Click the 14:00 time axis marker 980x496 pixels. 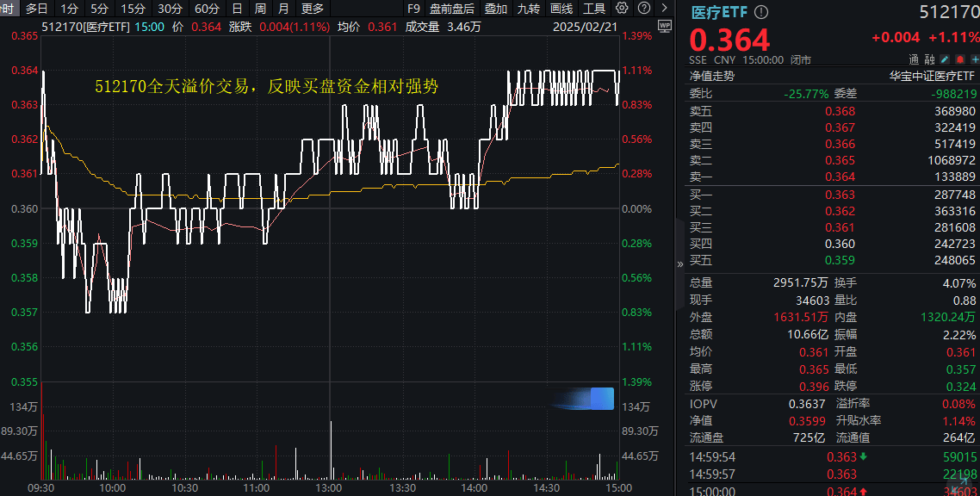pos(474,488)
